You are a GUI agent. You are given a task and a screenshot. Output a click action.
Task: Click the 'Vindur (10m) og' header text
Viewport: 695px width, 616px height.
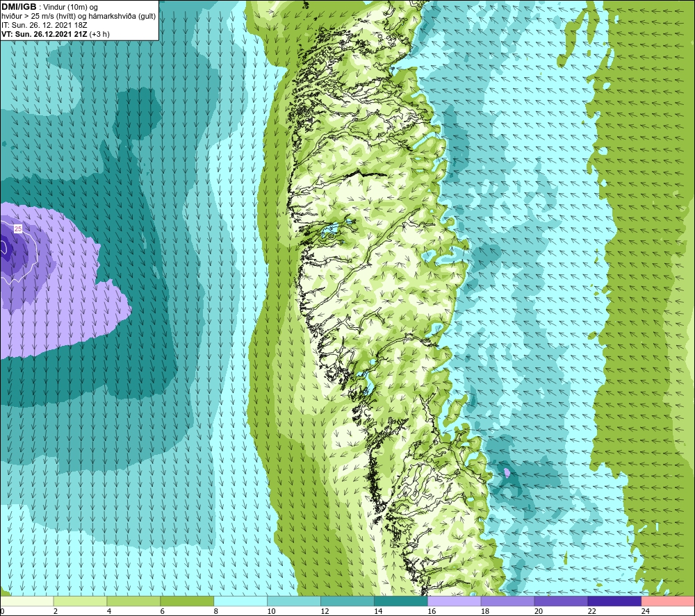pyautogui.click(x=70, y=8)
